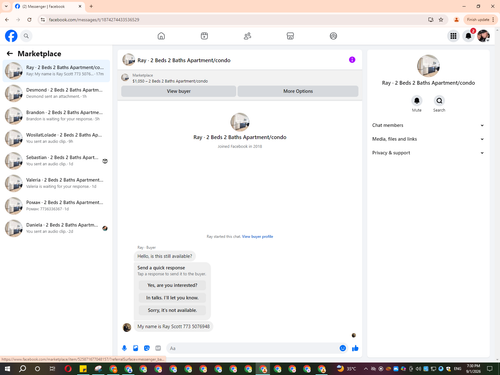Screen dimensions: 500x375
Task: Open the Marketplace listing $1,050 header
Action: coord(240,78)
